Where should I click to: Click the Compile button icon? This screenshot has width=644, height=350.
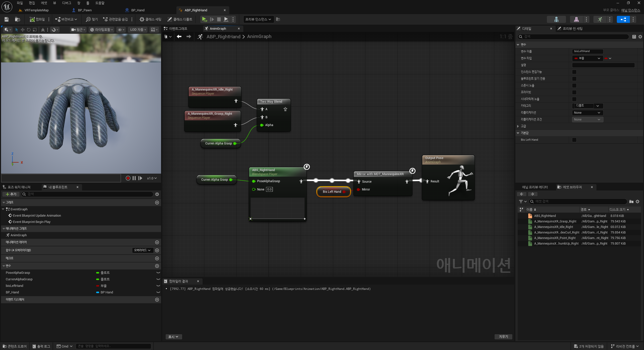[32, 19]
